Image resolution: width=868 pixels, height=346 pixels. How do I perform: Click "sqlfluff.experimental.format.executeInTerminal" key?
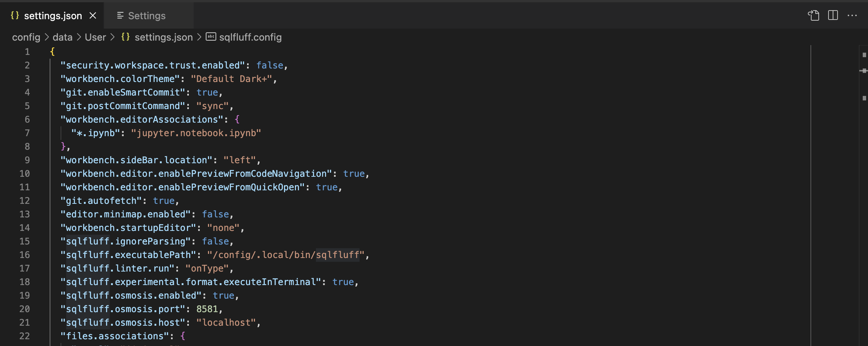[x=191, y=282]
